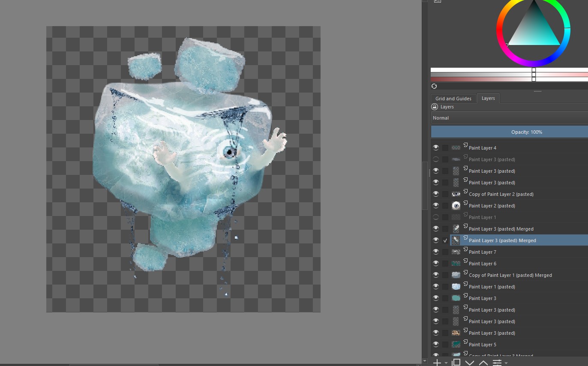
Task: Click the circular refresh icon below the color sliders
Action: (x=434, y=87)
